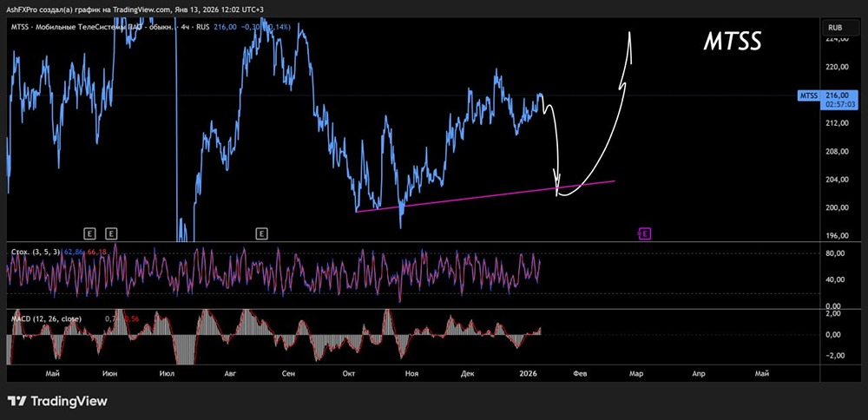Viewport: 868px width, 420px height.
Task: Click the Июл label on time axis
Action: pos(167,374)
